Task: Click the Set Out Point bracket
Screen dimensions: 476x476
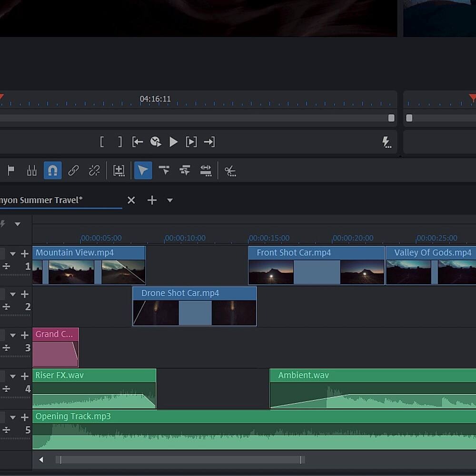Action: [120, 142]
